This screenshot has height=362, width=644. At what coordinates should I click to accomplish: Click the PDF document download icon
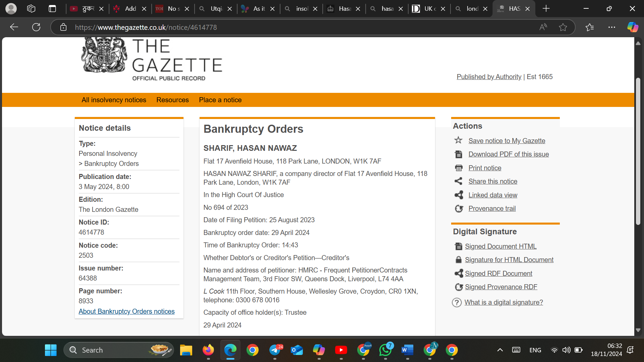tap(458, 154)
